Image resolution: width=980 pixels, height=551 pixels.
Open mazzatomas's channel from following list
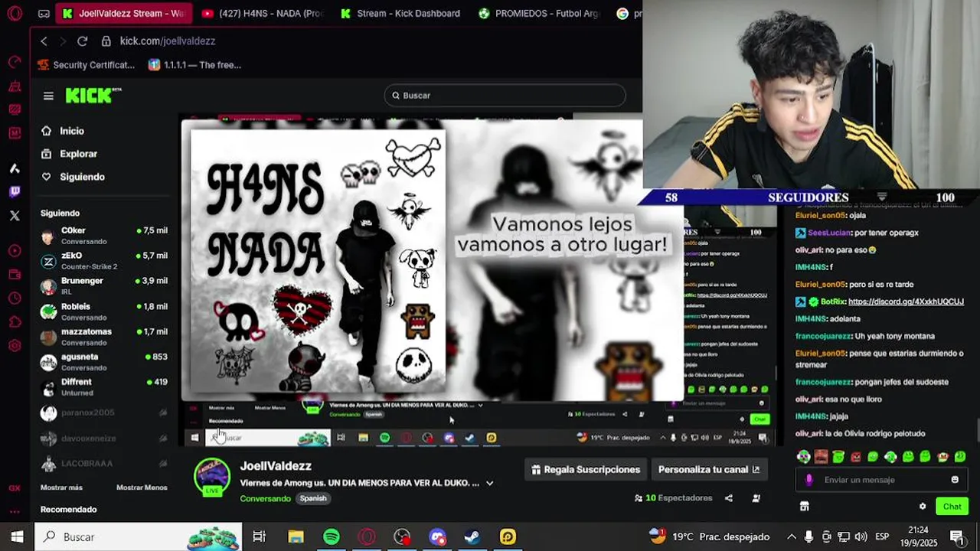click(104, 337)
